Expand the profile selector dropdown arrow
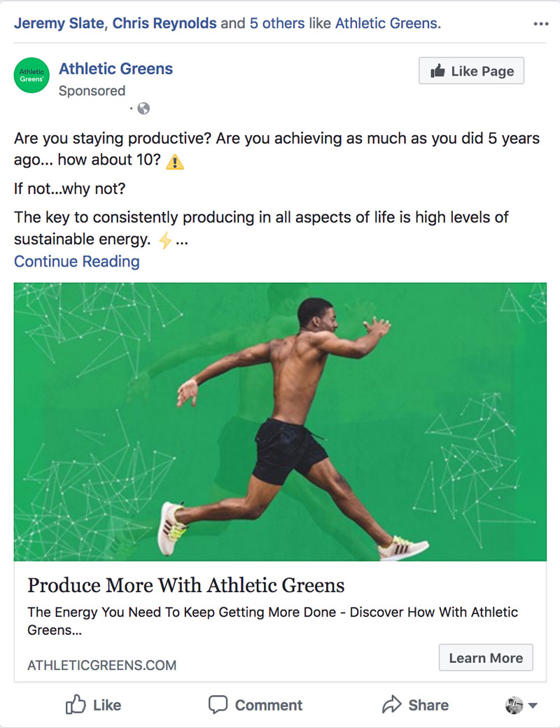Screen dimensions: 560x728 [533, 706]
